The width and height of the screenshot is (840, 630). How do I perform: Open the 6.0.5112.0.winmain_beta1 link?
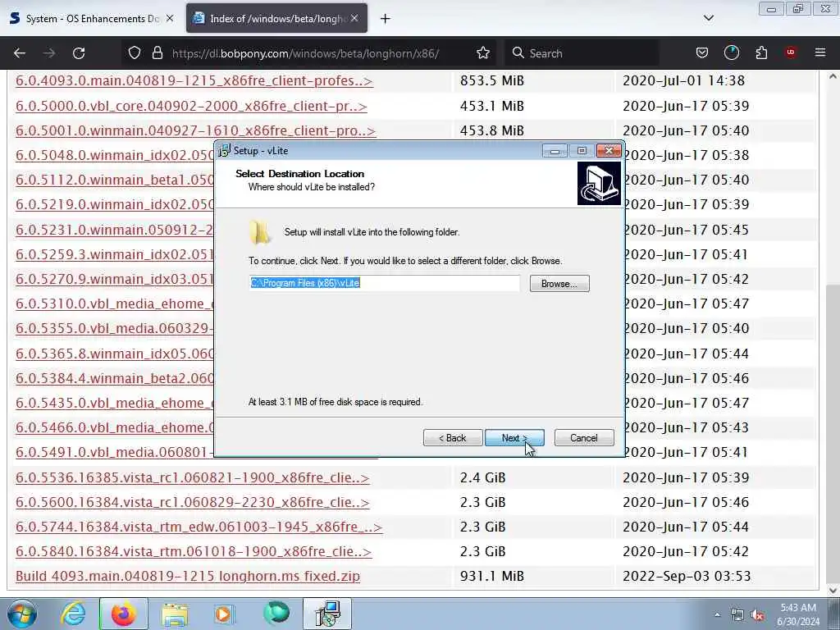point(115,180)
